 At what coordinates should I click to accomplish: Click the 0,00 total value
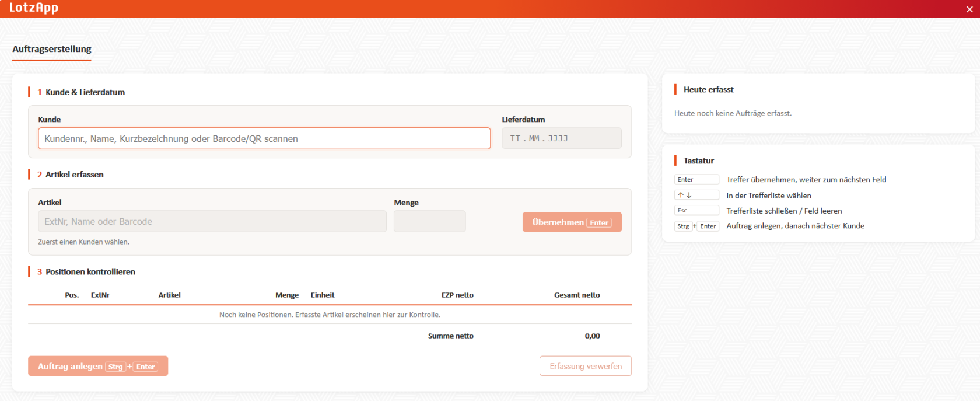coord(593,336)
